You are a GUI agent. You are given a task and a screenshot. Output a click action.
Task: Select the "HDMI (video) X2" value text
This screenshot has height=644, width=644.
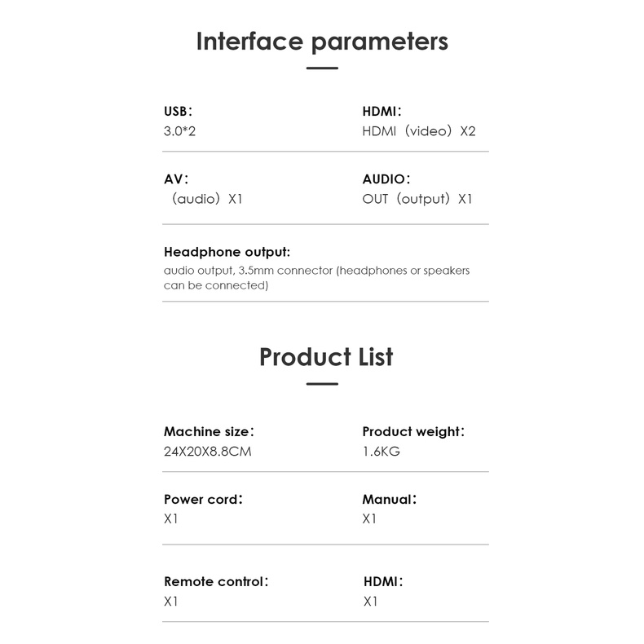tap(418, 131)
